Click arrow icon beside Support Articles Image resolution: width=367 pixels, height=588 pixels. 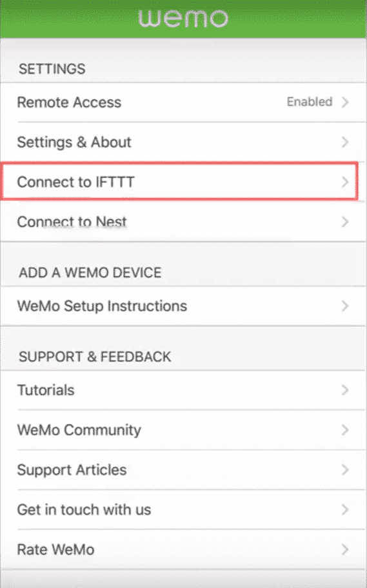pyautogui.click(x=345, y=469)
